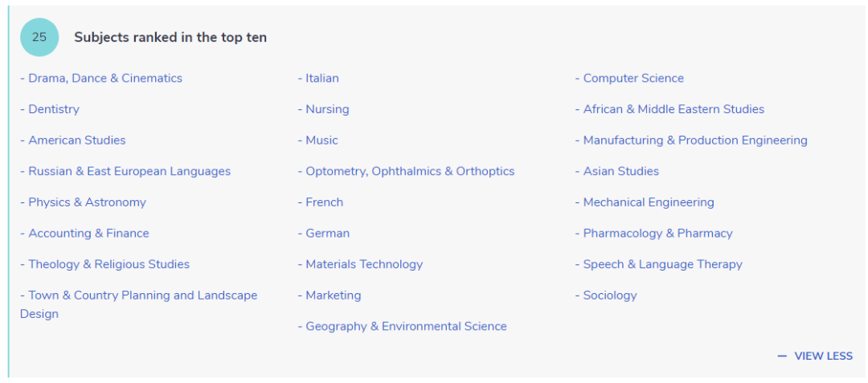Screen dimensions: 868x383
Task: Select Town & Country Planning link
Action: click(x=142, y=295)
